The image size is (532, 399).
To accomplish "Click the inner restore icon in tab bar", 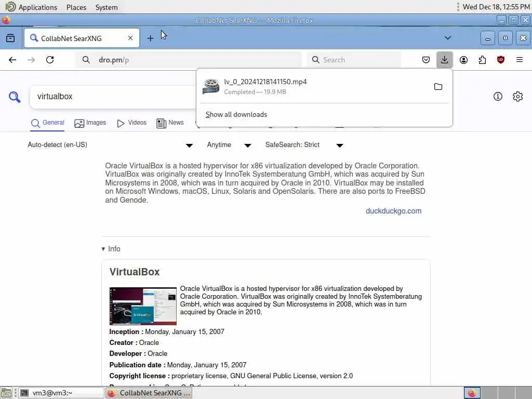I will (506, 38).
